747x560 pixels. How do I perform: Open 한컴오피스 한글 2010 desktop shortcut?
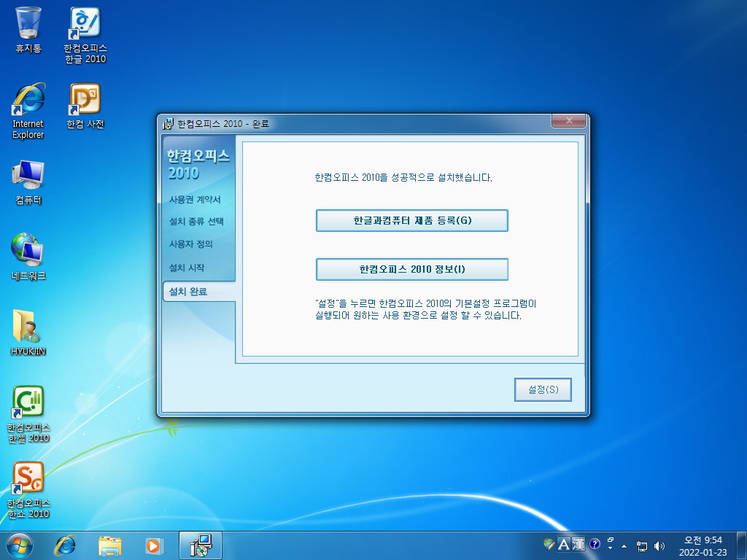click(85, 34)
